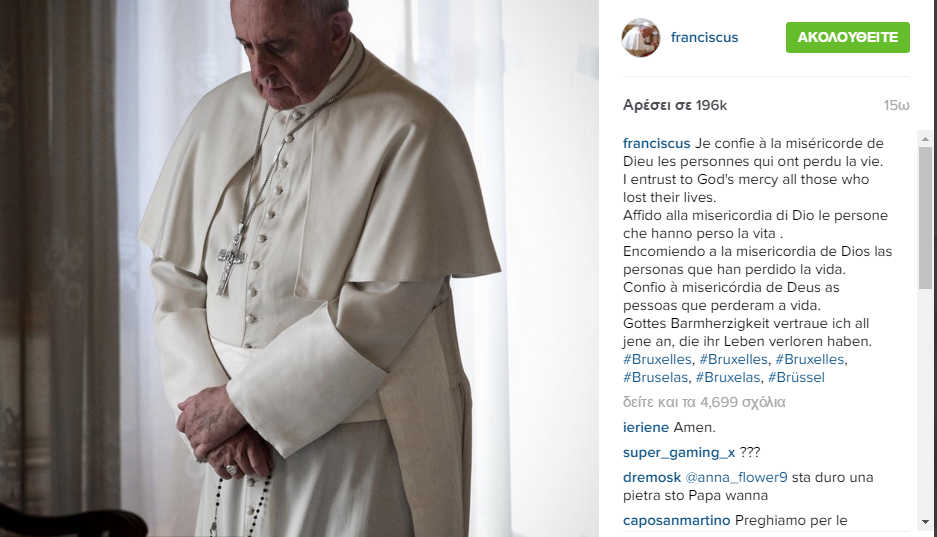Click the scrollbar down arrow
Viewport: 937px width, 537px height.
[926, 522]
